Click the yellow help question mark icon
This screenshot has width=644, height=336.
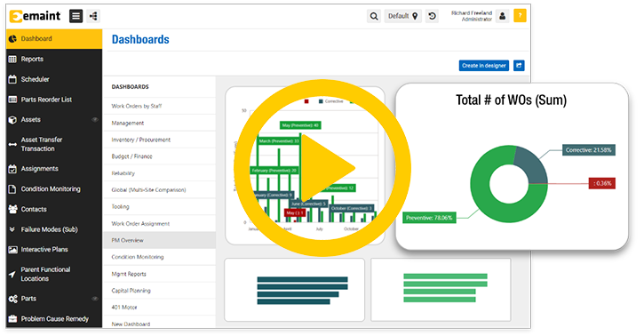pos(520,16)
